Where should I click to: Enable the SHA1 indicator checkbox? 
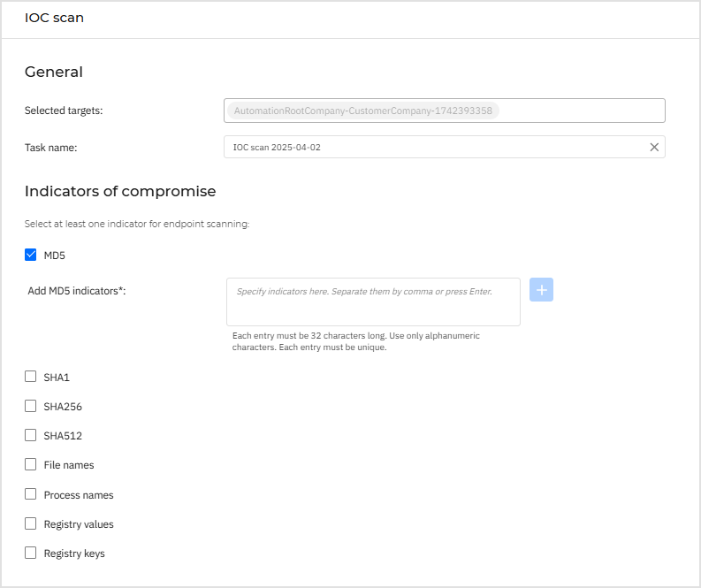pyautogui.click(x=31, y=377)
